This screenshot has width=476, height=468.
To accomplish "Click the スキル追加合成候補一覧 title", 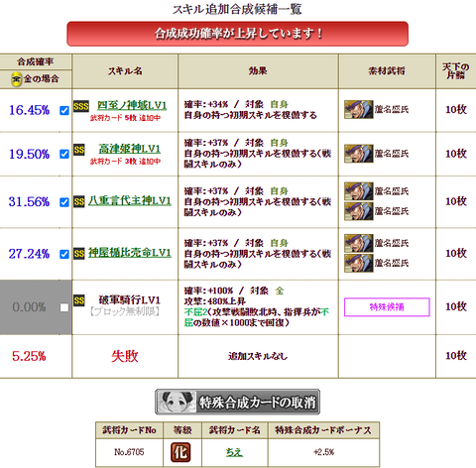I will pyautogui.click(x=237, y=9).
